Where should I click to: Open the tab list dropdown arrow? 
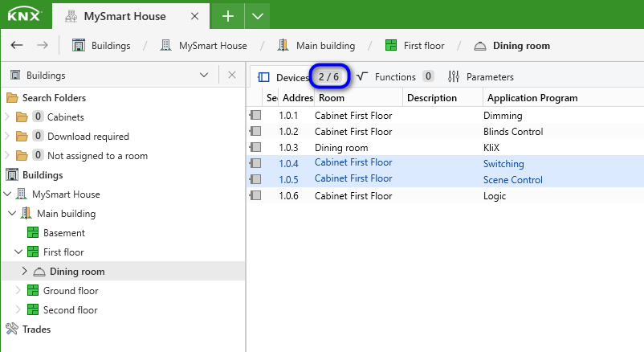[x=258, y=16]
